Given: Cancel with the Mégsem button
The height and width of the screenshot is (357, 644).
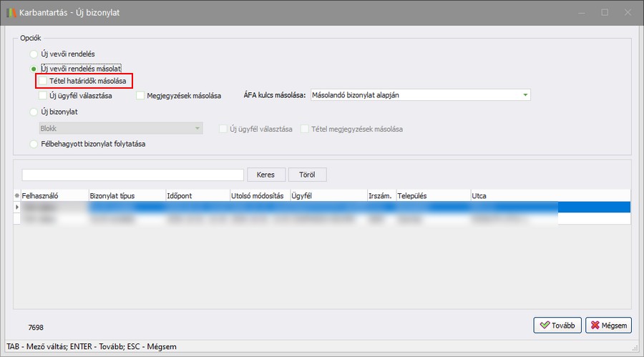Looking at the screenshot, I should pyautogui.click(x=608, y=326).
